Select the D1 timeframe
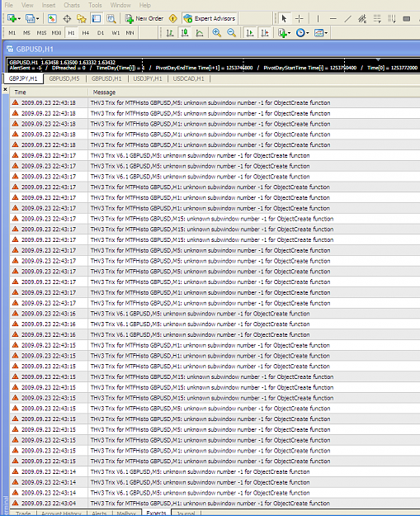The image size is (420, 516). (x=101, y=32)
